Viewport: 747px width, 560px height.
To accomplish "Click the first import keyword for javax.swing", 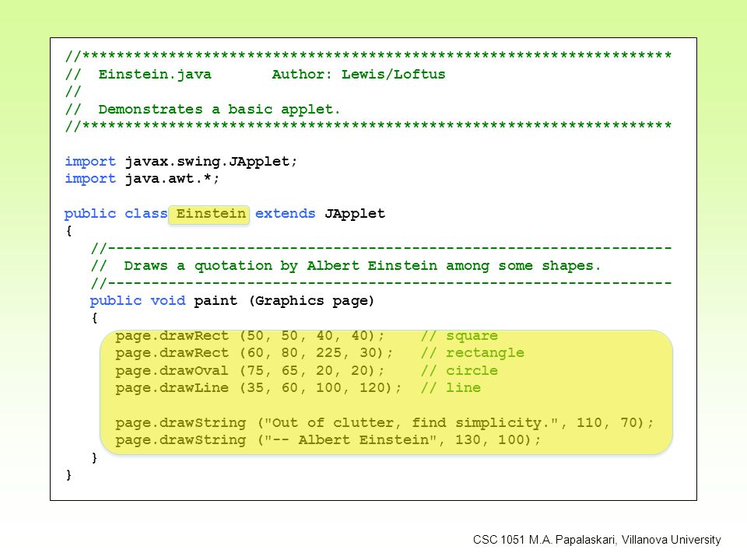I will [90, 162].
